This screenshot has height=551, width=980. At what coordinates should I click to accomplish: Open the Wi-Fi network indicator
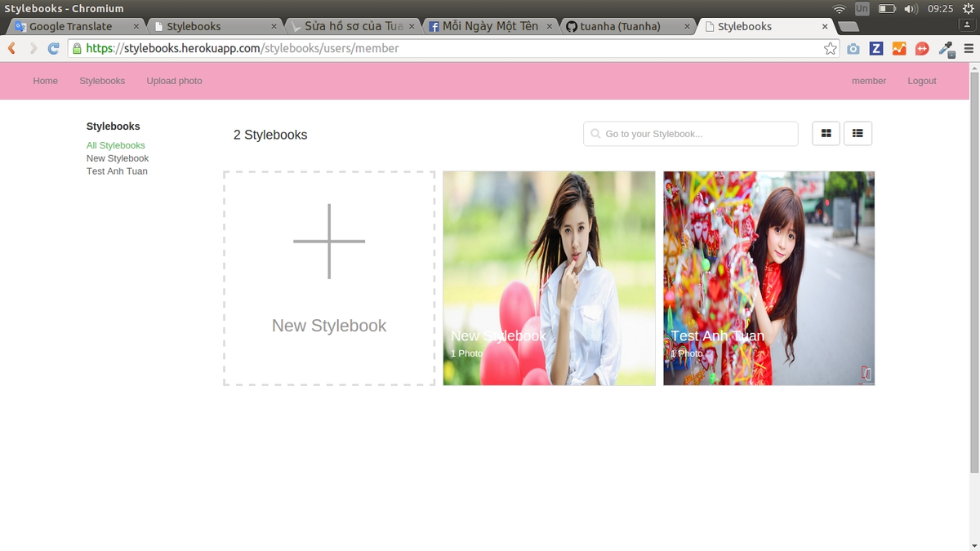[839, 9]
